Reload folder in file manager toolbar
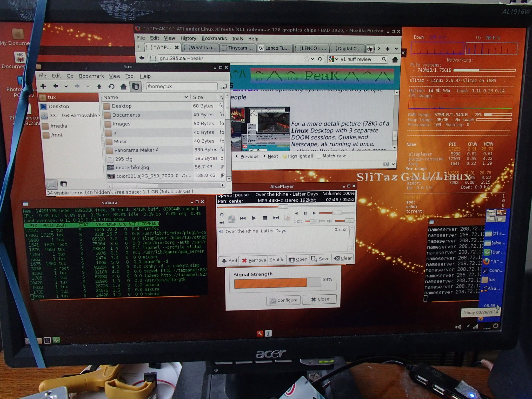The height and width of the screenshot is (399, 532). 111,87
